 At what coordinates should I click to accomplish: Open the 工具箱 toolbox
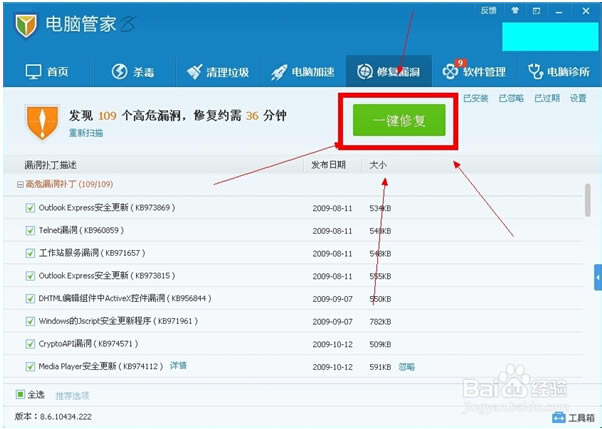pos(574,418)
